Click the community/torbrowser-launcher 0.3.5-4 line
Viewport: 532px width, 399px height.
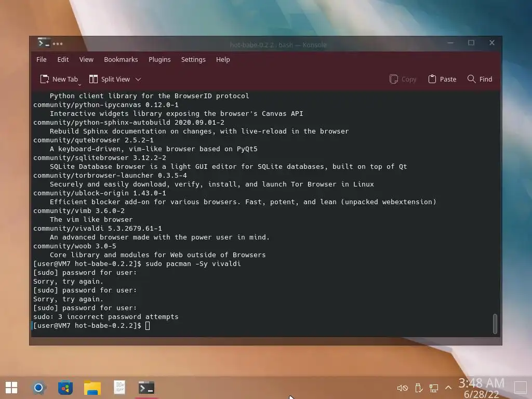pos(110,176)
